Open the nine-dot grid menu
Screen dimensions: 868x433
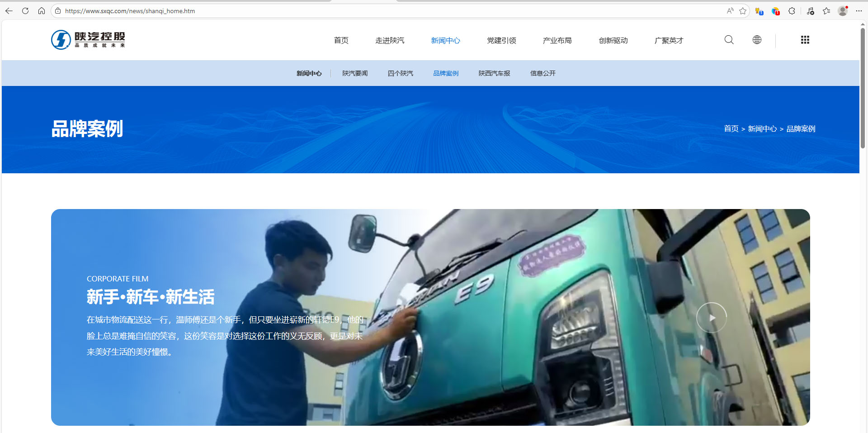click(805, 40)
